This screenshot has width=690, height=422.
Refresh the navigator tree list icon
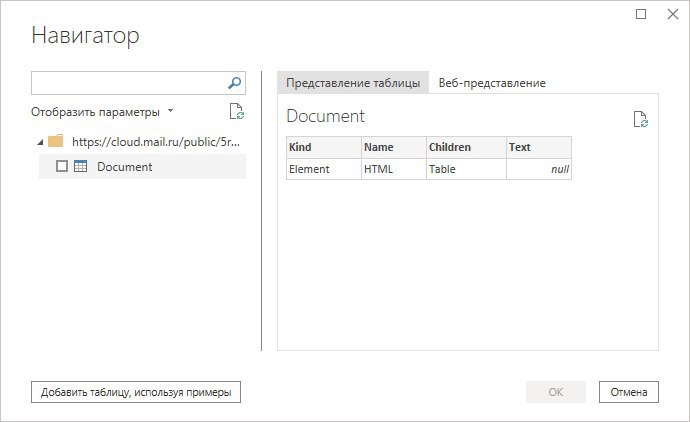pyautogui.click(x=237, y=112)
